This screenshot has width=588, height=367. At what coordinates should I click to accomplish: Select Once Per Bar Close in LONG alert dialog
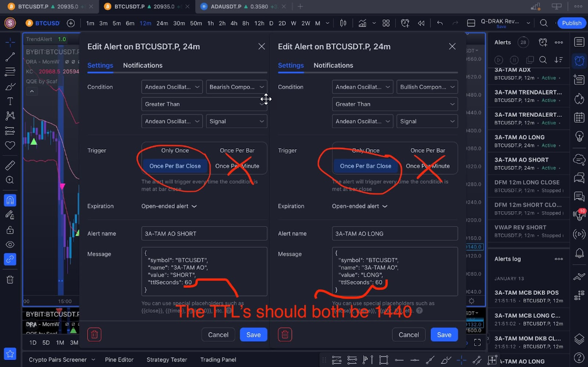(366, 166)
